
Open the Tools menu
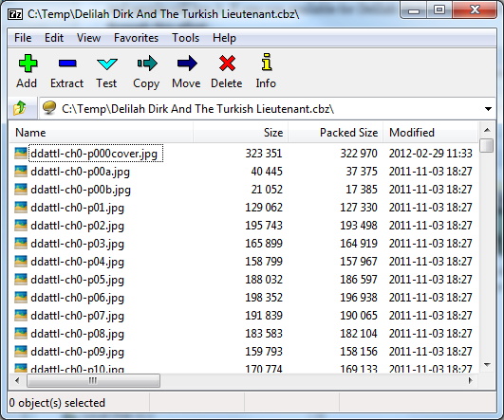pos(185,38)
